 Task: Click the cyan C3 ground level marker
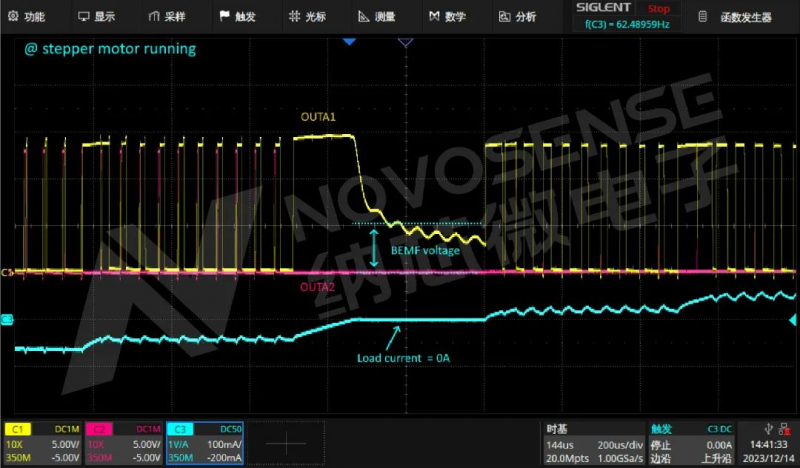tap(6, 320)
